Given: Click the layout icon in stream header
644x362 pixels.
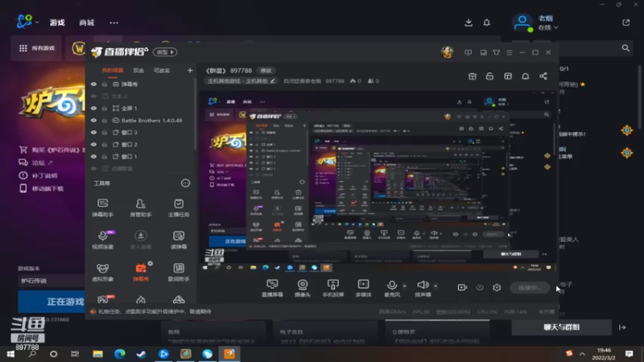Looking at the screenshot, I should pos(508,76).
